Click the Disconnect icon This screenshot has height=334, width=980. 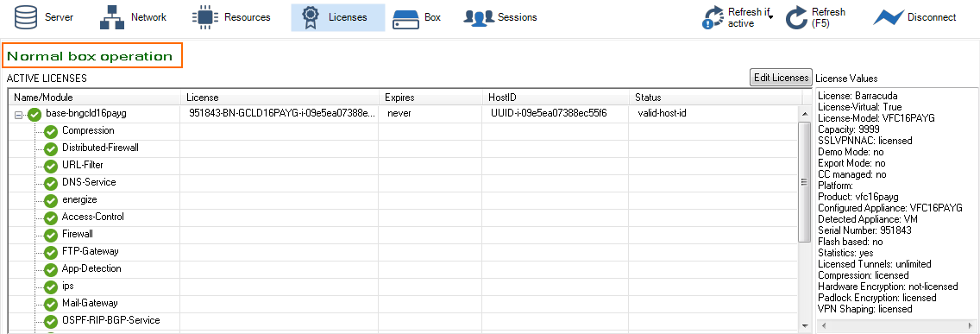point(889,17)
